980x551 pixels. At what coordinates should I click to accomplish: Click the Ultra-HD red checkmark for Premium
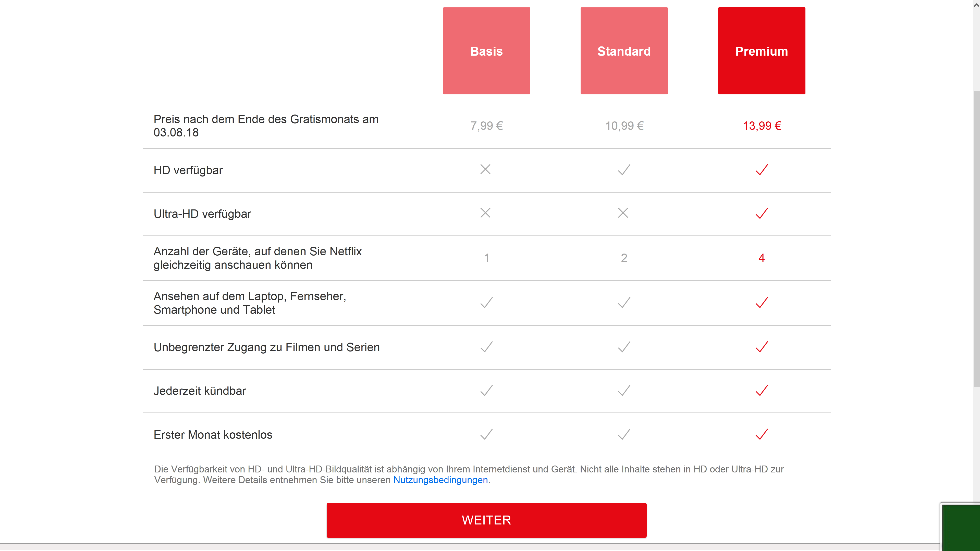tap(762, 213)
